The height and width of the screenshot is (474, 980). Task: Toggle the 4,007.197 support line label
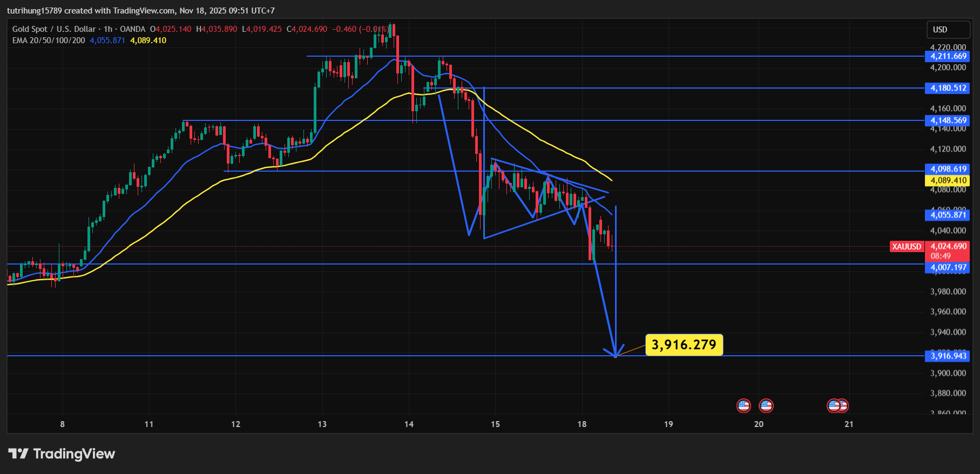click(x=948, y=268)
